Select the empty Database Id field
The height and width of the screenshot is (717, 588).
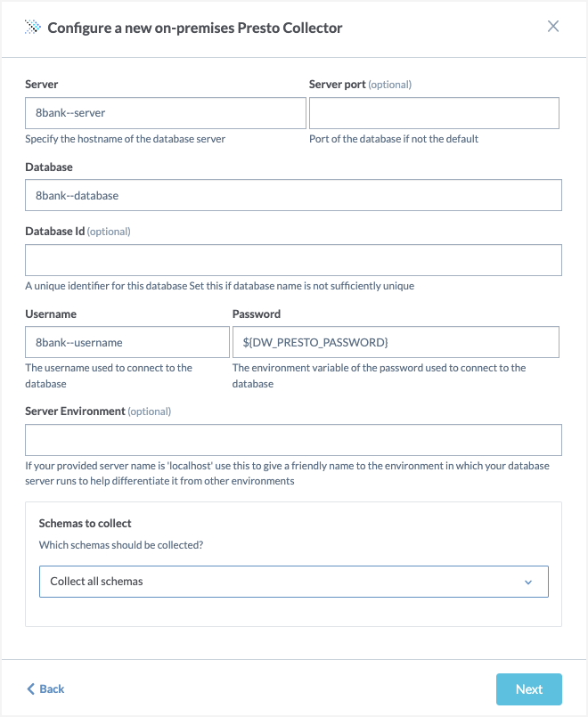293,260
